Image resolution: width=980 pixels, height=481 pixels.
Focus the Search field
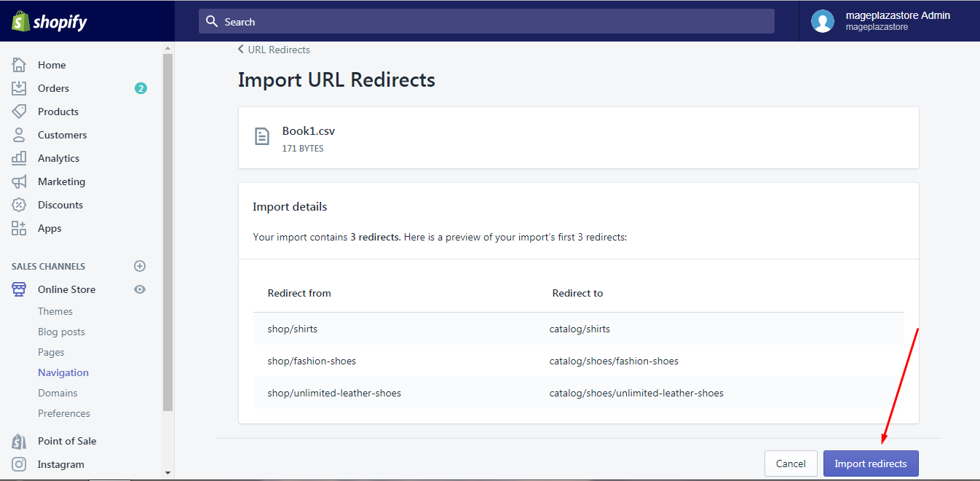click(486, 21)
